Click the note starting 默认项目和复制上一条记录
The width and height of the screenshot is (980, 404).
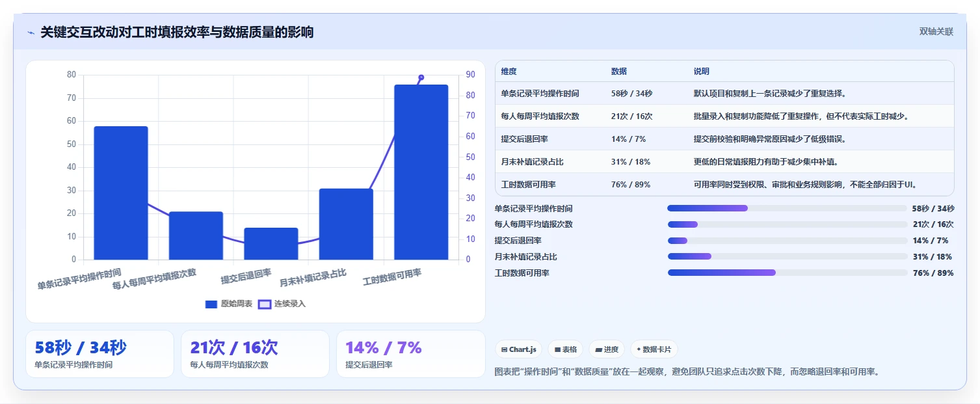pos(770,94)
